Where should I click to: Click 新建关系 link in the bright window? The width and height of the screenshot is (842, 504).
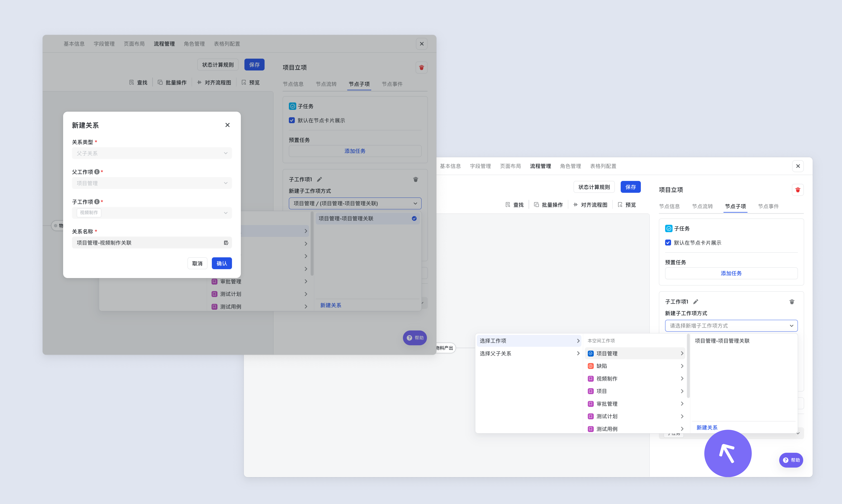click(x=707, y=428)
